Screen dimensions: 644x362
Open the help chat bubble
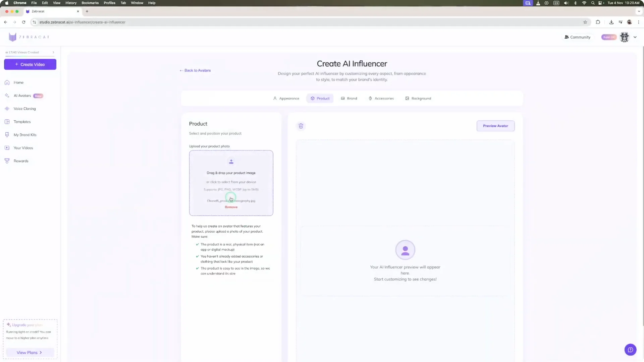click(630, 350)
